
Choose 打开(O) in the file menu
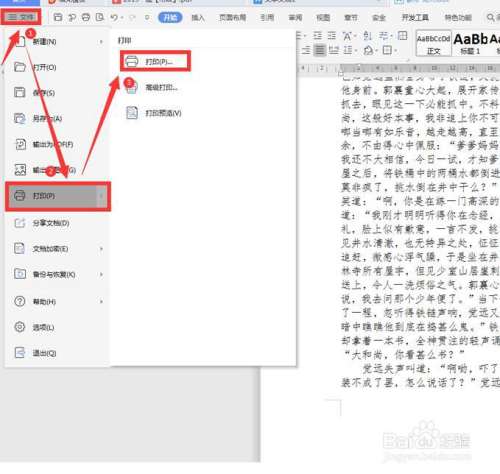click(57, 67)
